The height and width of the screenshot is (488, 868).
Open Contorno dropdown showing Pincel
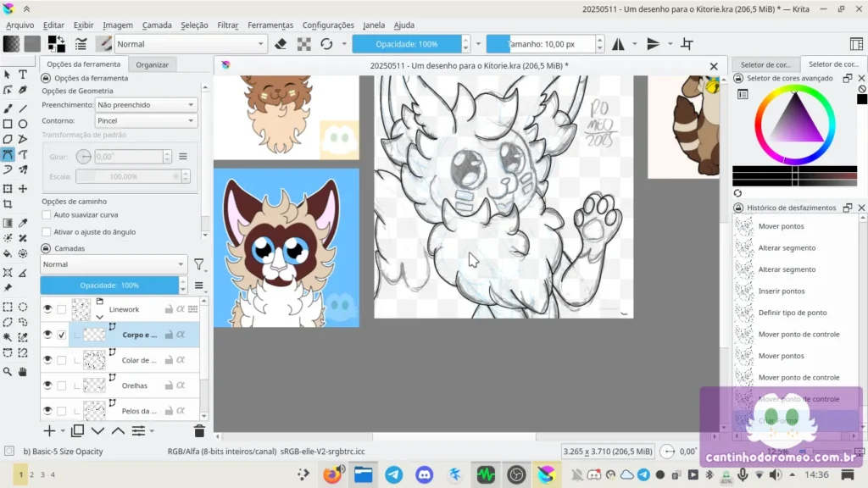(x=146, y=120)
